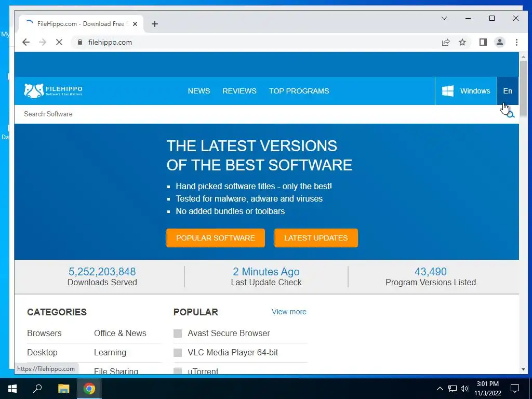This screenshot has height=399, width=532.
Task: Click the scrollbar up arrow
Action: click(x=523, y=56)
